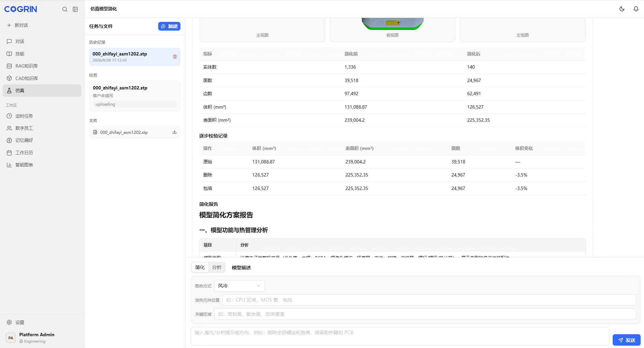Open notifications bell icon
The height and width of the screenshot is (348, 644).
point(636,9)
